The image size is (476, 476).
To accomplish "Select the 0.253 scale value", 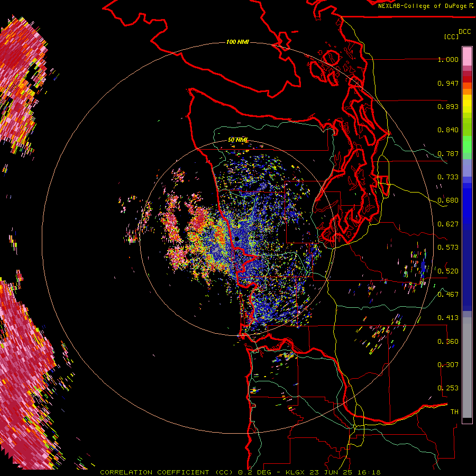I will (x=448, y=388).
